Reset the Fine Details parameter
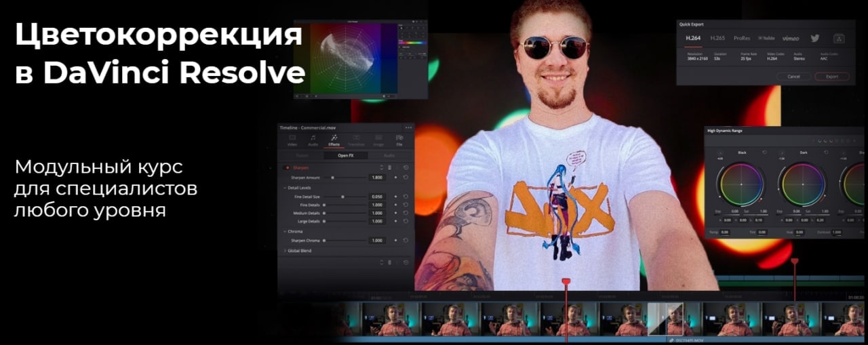This screenshot has width=868, height=345. pos(406,205)
